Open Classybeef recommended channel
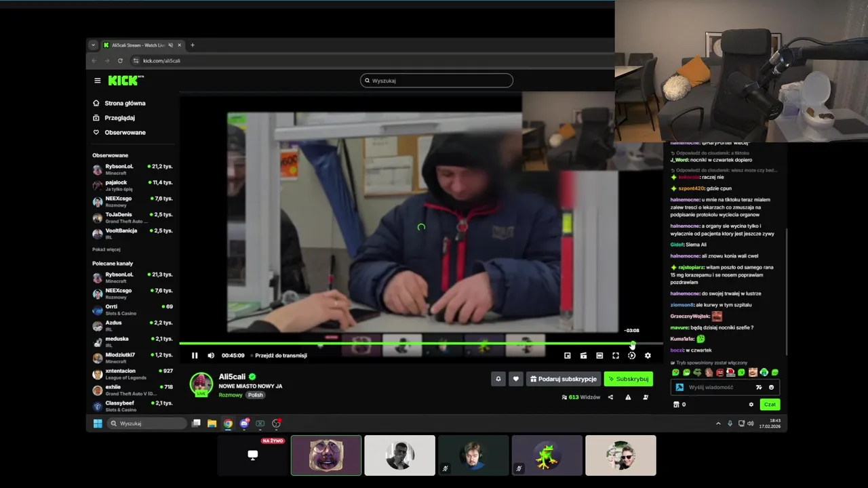Image resolution: width=868 pixels, height=488 pixels. click(x=133, y=405)
